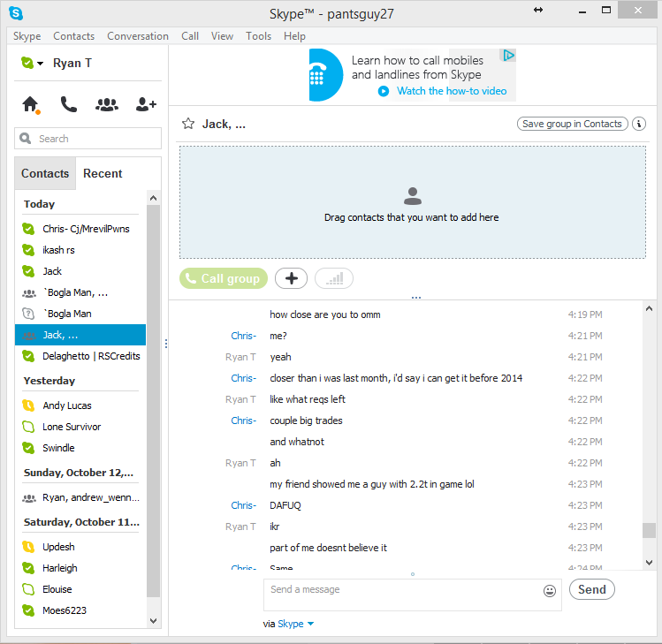
Task: Select contact Chris- Cj/MrevilPwns
Action: point(80,229)
